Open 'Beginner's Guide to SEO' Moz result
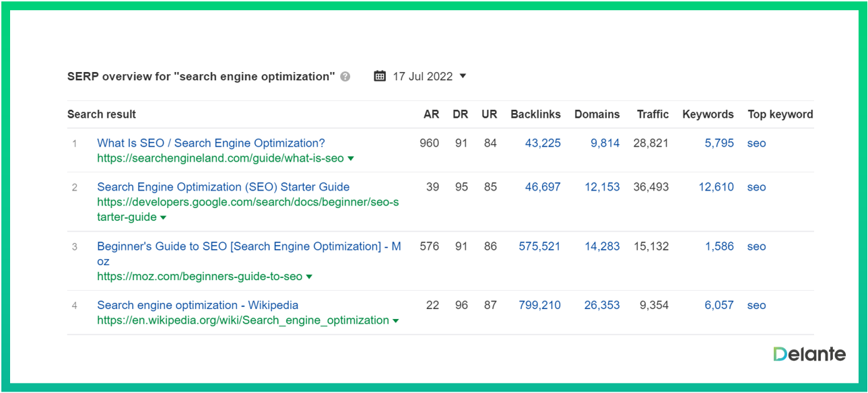868x393 pixels. [x=249, y=254]
